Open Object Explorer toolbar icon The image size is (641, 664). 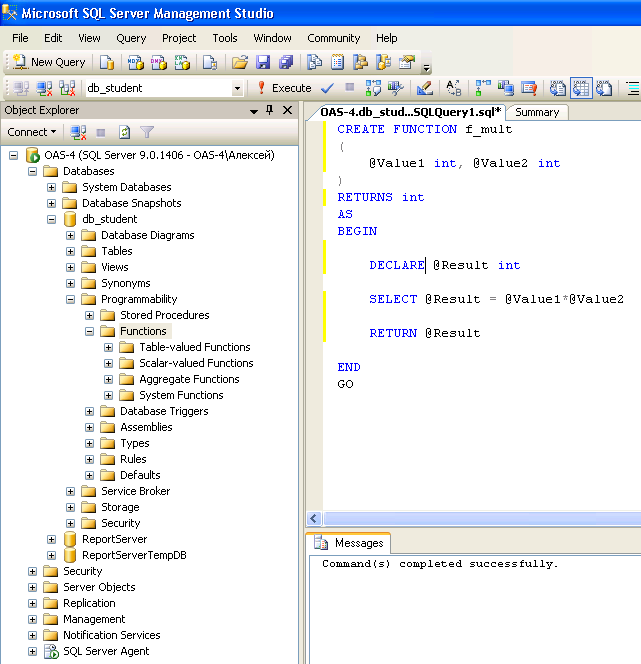[x=360, y=62]
